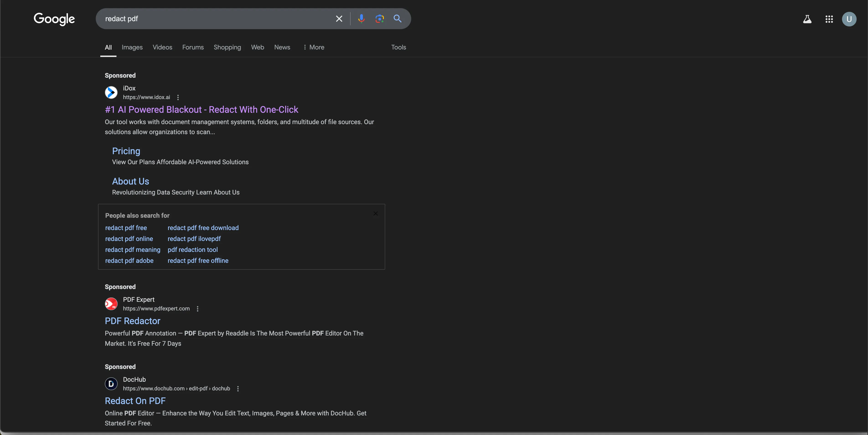
Task: Click the iDox site name
Action: 129,88
